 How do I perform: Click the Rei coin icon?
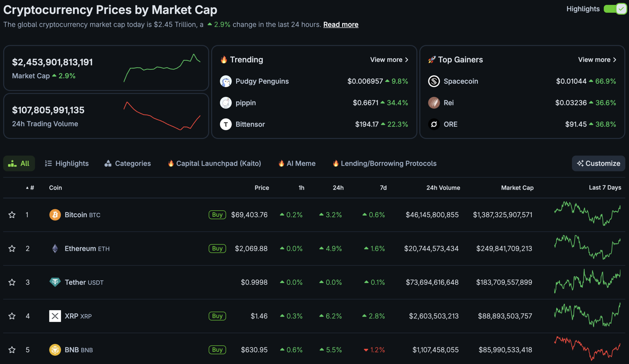(x=434, y=103)
